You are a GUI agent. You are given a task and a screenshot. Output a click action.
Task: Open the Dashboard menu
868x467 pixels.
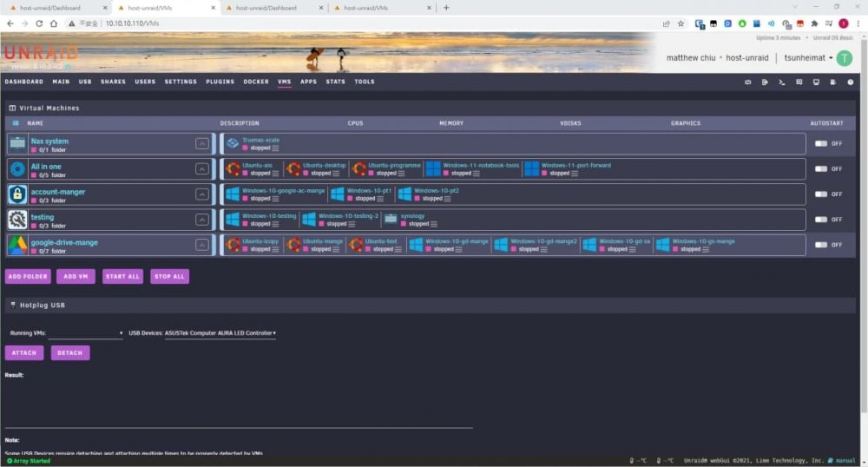click(x=23, y=82)
